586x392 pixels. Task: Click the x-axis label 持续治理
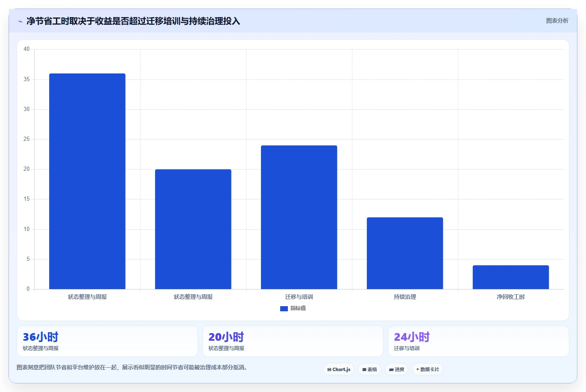405,297
